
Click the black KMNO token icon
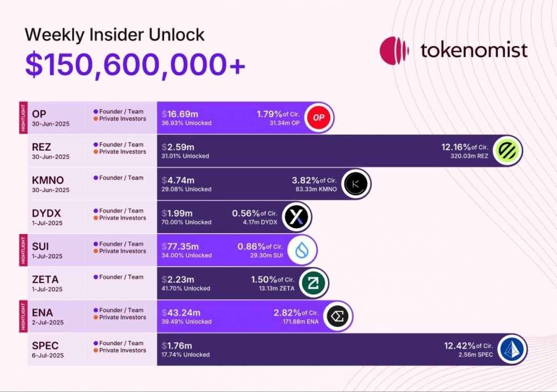(356, 184)
